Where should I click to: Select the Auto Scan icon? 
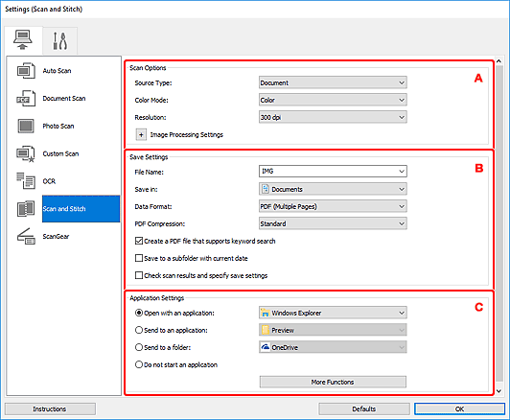[x=26, y=71]
